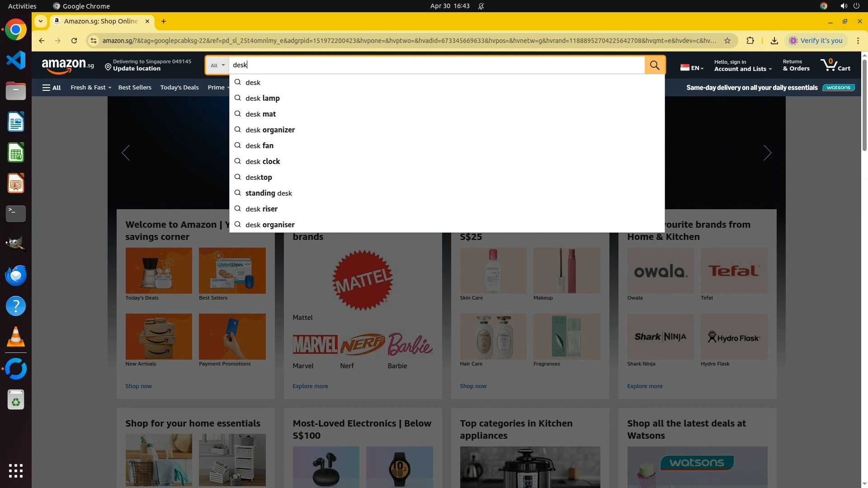Open the All hamburger menu
This screenshot has width=868, height=488.
coord(52,88)
